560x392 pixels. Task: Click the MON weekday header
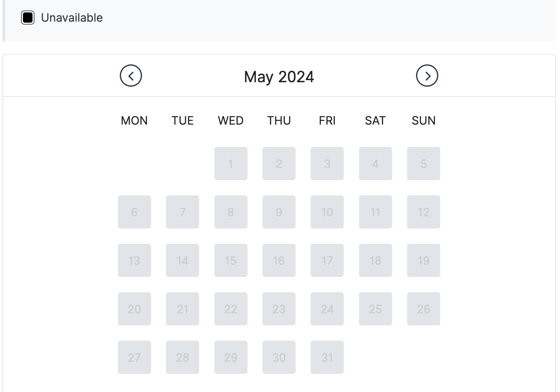(x=134, y=120)
